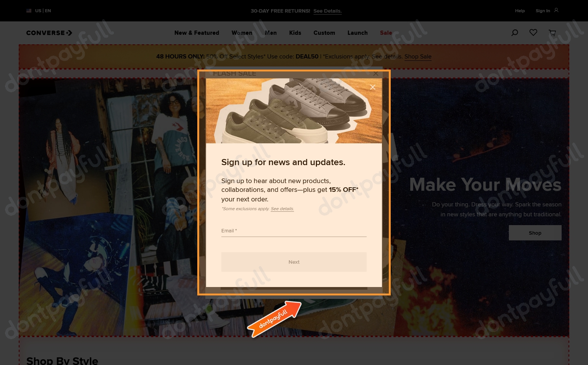Click the Converse logo
The width and height of the screenshot is (588, 365).
pyautogui.click(x=49, y=33)
